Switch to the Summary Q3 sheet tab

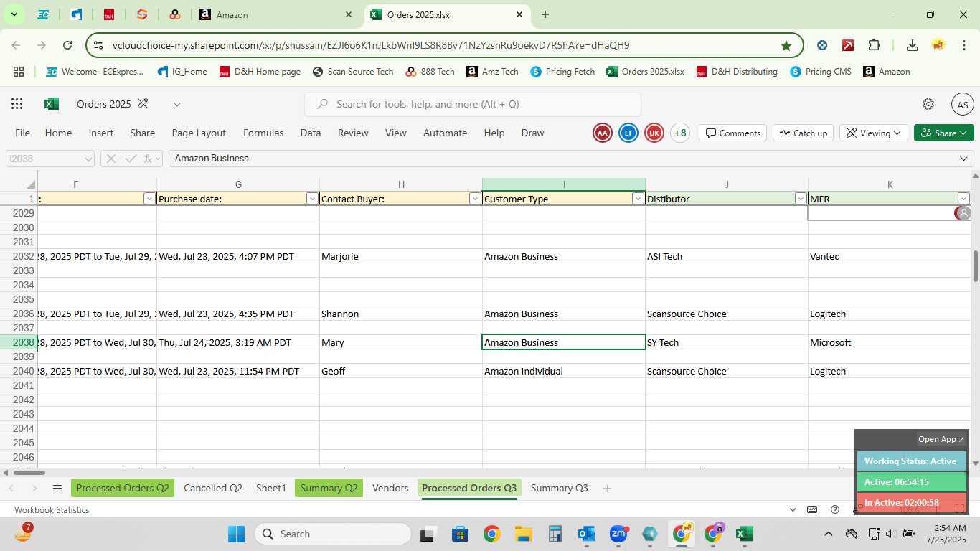coord(559,489)
